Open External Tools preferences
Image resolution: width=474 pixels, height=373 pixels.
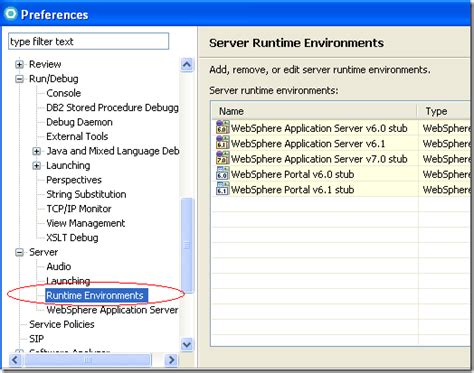click(x=77, y=136)
